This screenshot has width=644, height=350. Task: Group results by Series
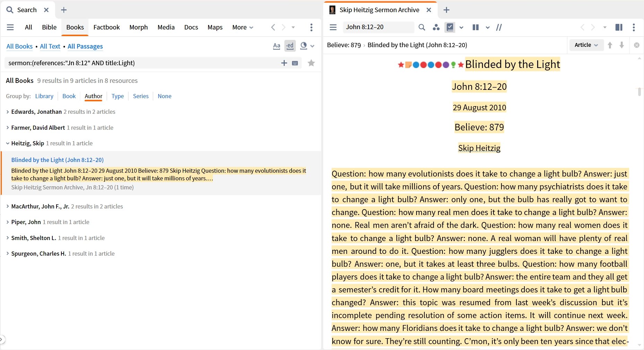pos(141,96)
